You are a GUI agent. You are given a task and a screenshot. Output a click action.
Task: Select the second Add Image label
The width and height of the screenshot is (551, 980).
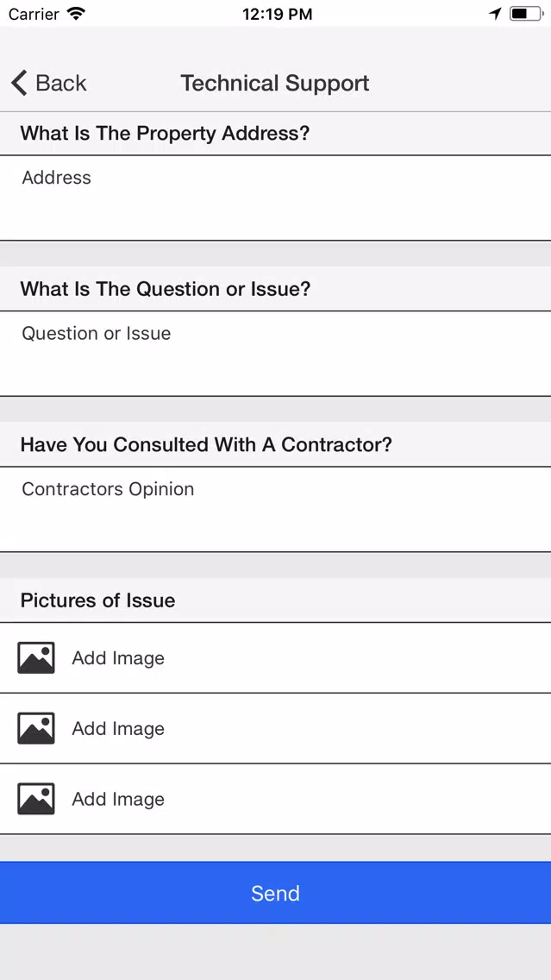118,729
